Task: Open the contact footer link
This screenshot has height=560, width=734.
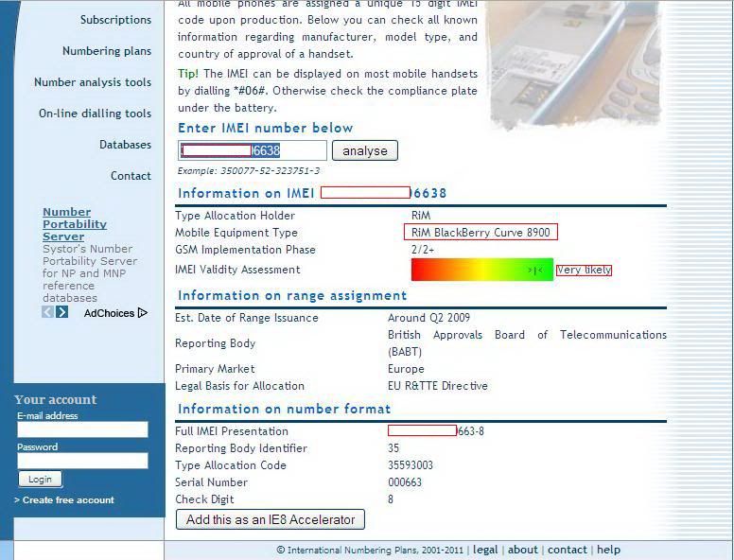Action: (568, 550)
